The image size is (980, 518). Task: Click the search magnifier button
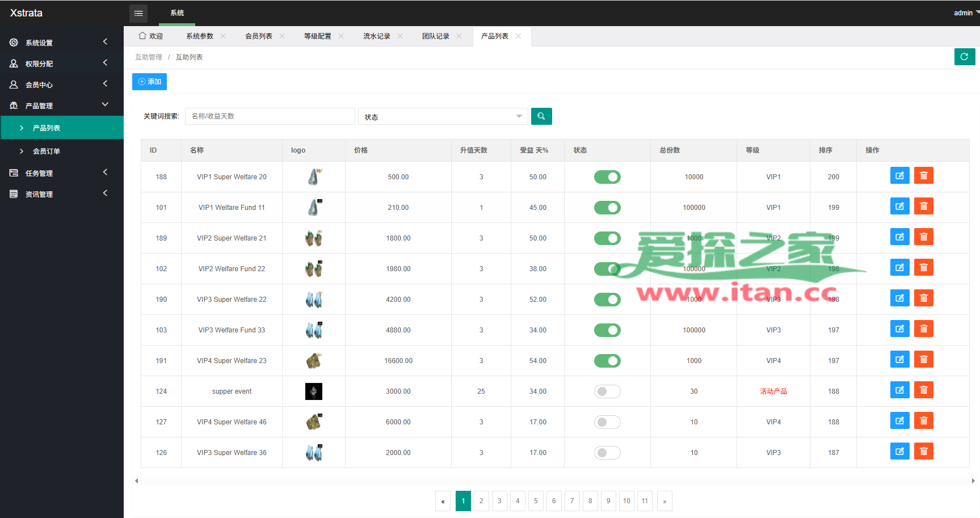click(541, 116)
